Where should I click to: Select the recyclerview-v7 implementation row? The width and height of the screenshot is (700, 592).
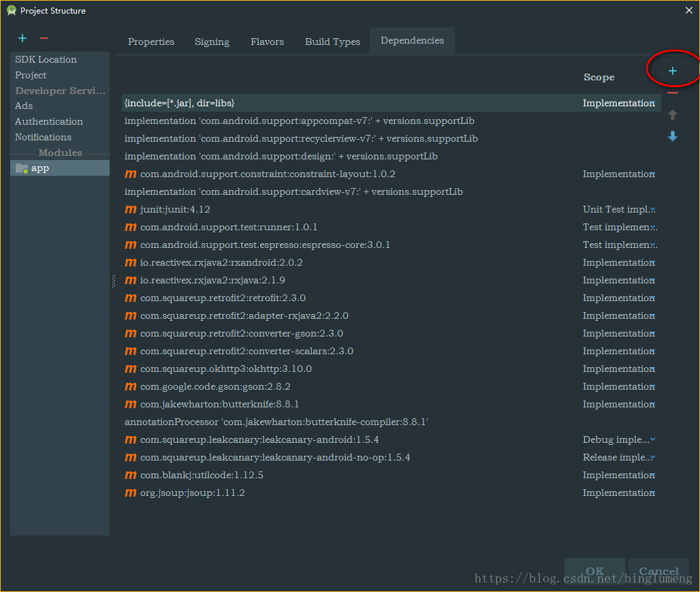coord(391,138)
